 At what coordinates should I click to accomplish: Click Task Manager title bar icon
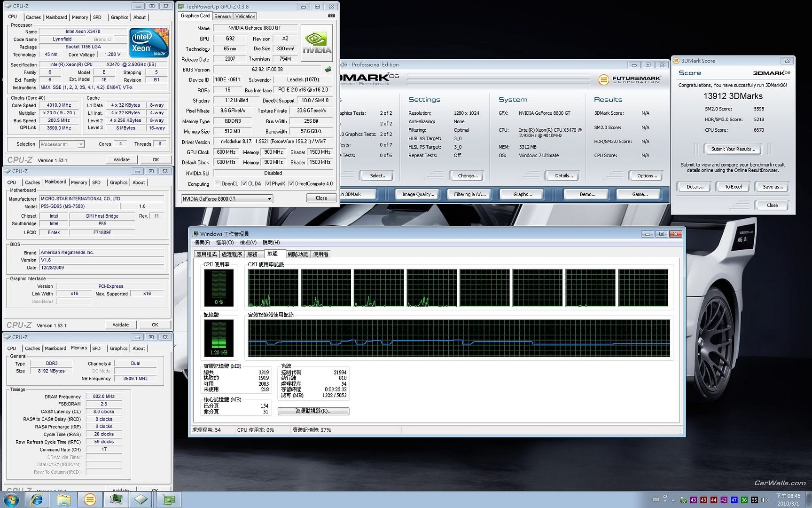(x=195, y=234)
